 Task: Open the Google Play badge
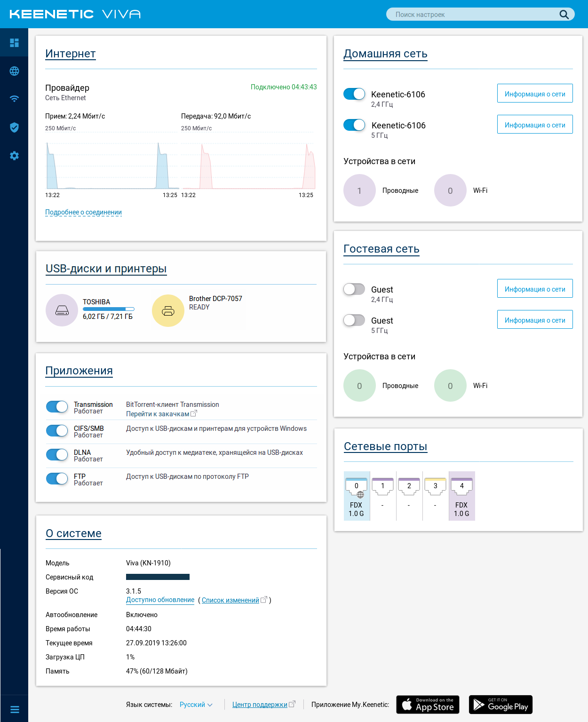click(501, 705)
